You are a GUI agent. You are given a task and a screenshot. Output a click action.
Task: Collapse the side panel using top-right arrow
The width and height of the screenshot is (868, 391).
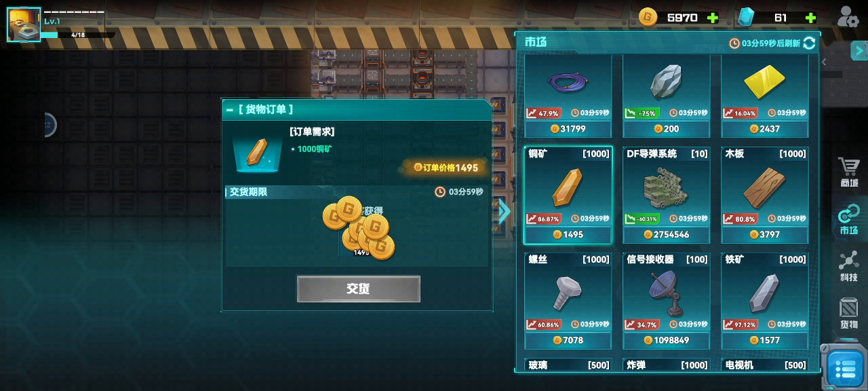pos(859,50)
